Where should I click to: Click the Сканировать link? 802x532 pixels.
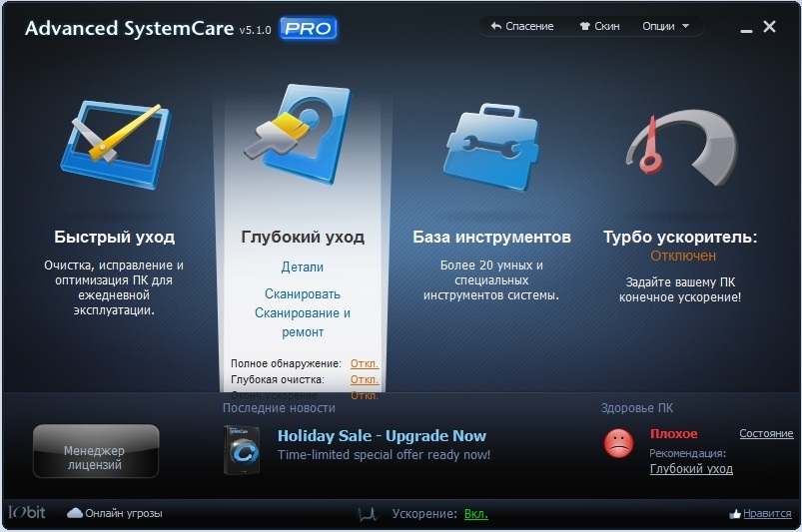click(303, 294)
